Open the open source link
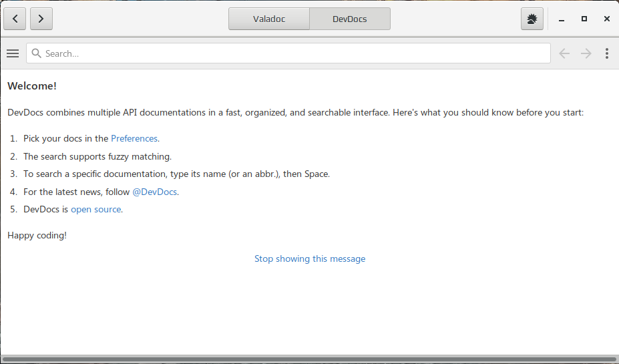 [96, 210]
